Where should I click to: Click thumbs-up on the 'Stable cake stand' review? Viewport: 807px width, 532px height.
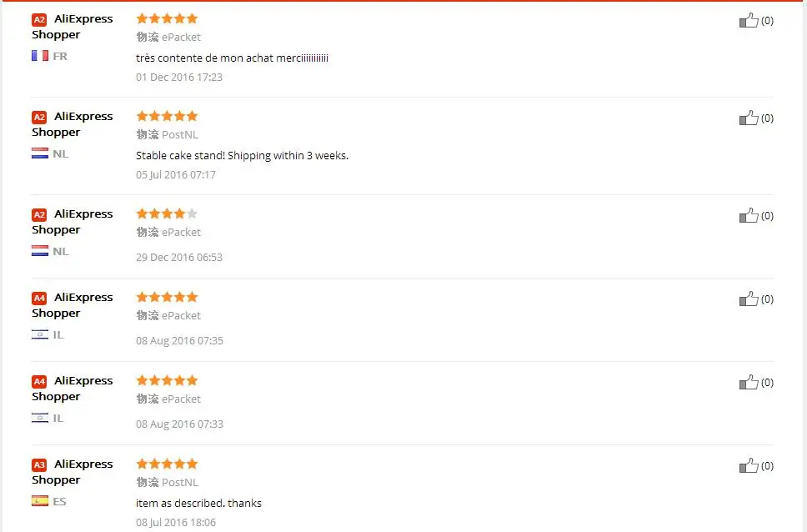tap(749, 118)
